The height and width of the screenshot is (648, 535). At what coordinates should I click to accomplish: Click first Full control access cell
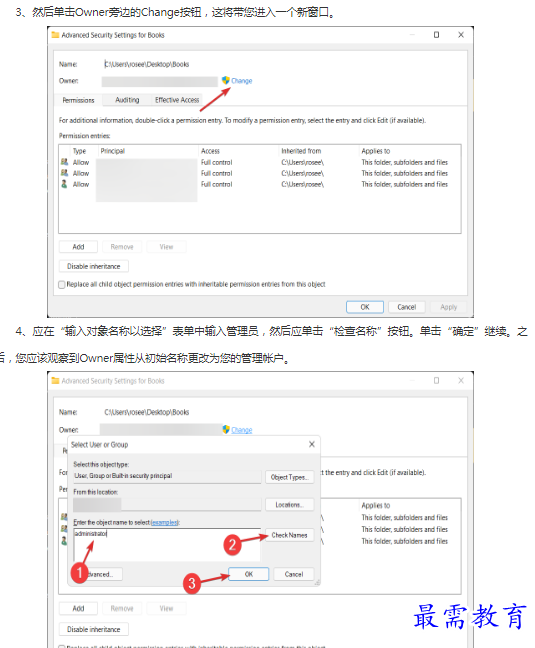[x=216, y=162]
